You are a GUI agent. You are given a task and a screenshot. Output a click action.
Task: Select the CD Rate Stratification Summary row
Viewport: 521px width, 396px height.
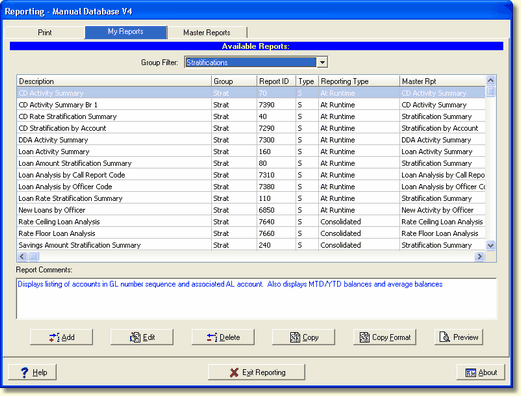[251, 116]
